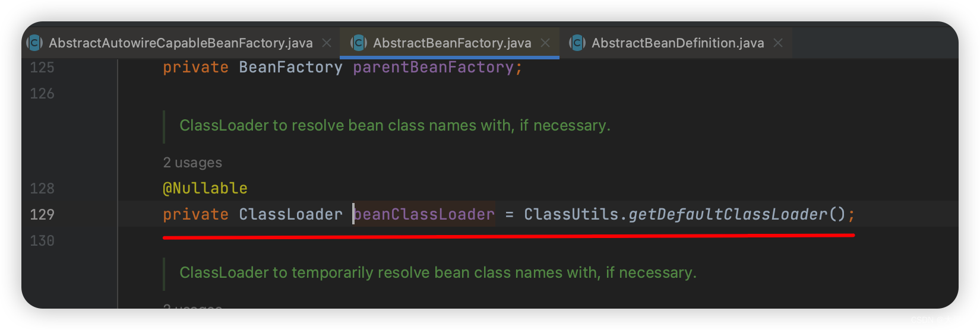
Task: Switch to AbstractAutowireCapableBeanFactory.java tab
Action: click(181, 43)
